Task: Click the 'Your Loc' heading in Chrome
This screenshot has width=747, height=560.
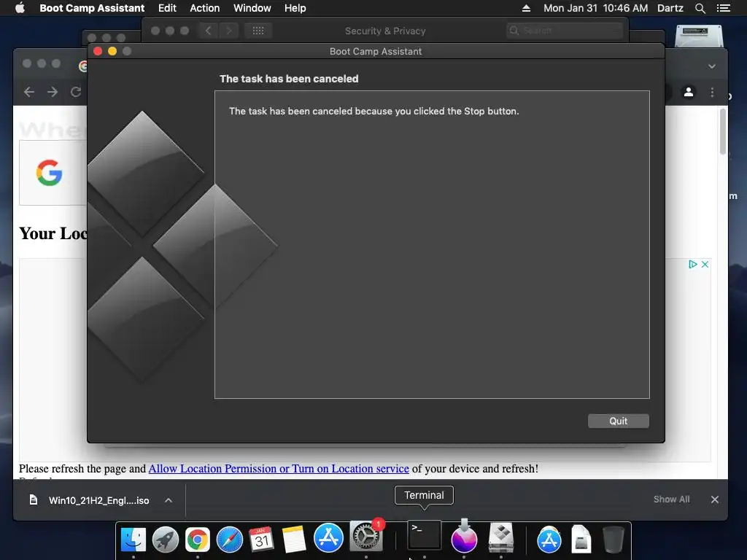Action: click(x=53, y=233)
